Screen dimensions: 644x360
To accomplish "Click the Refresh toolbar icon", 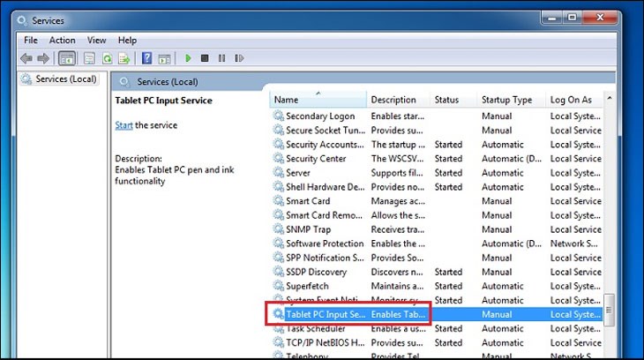I will point(107,58).
